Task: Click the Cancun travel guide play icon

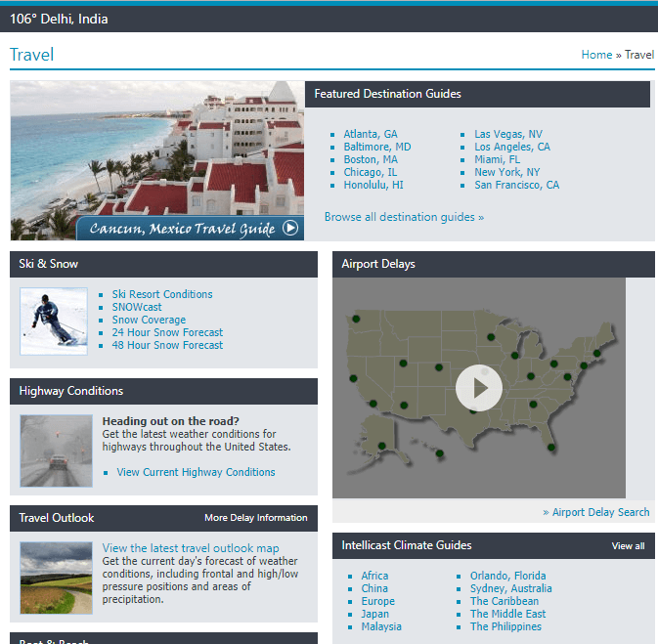Action: point(290,228)
